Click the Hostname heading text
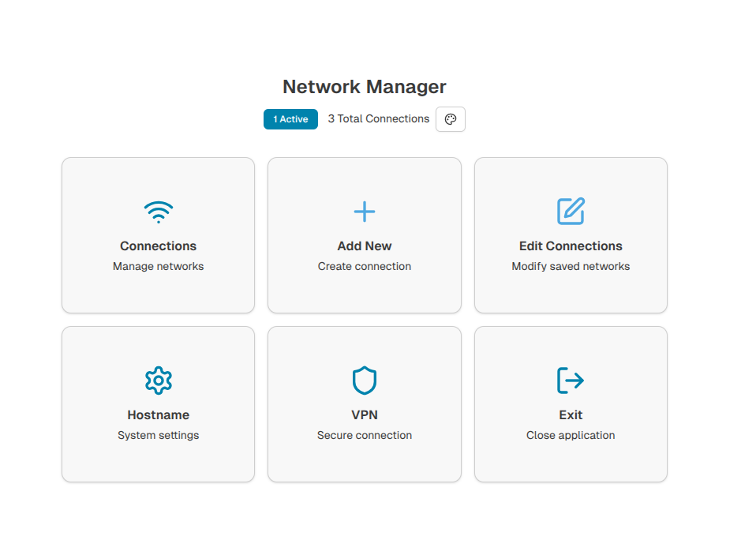756x555 pixels. coord(158,414)
